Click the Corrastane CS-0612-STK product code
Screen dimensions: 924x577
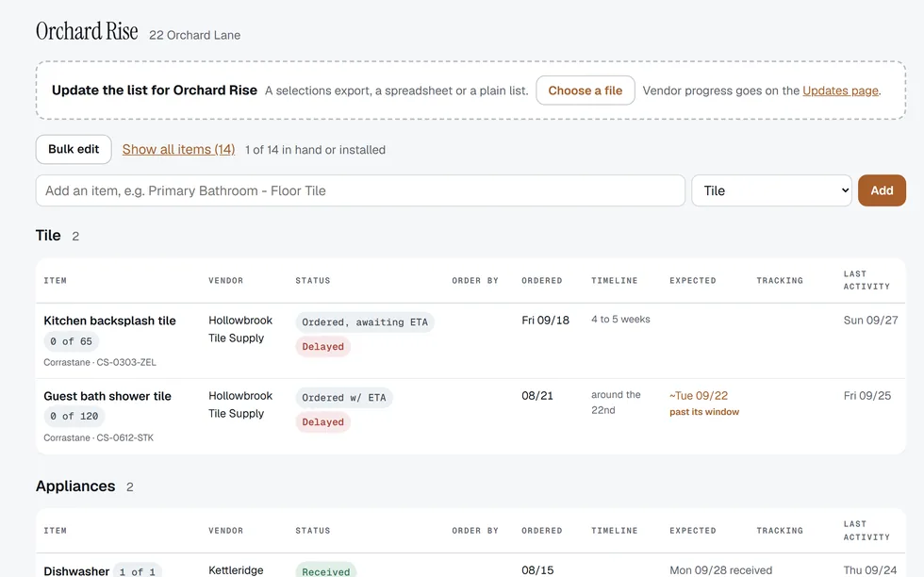(98, 437)
